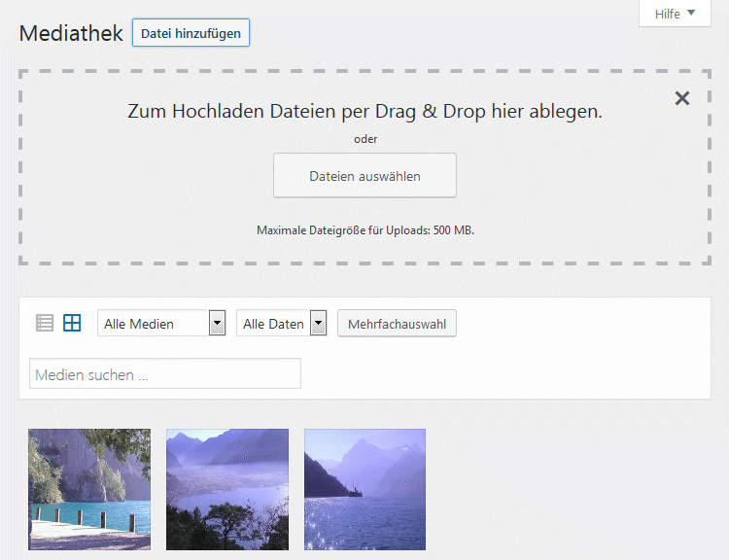Enable Mehrfachauswahl bulk select mode

tap(397, 324)
